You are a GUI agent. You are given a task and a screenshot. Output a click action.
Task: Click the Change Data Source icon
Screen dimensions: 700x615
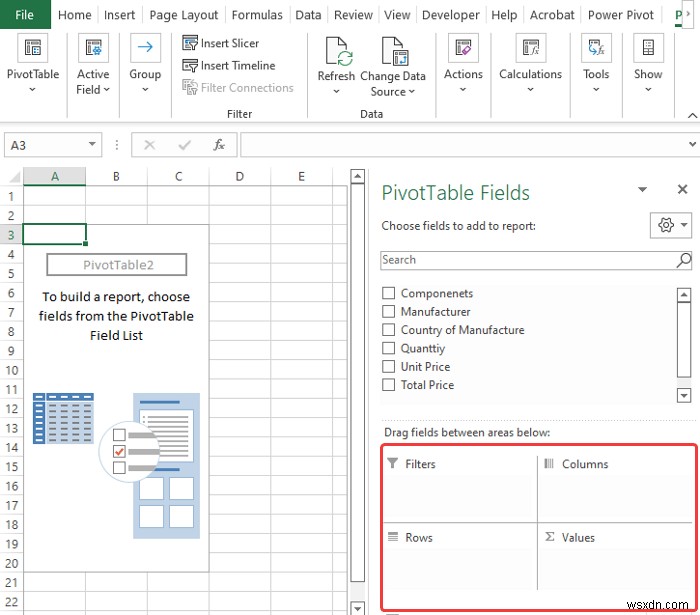point(395,51)
